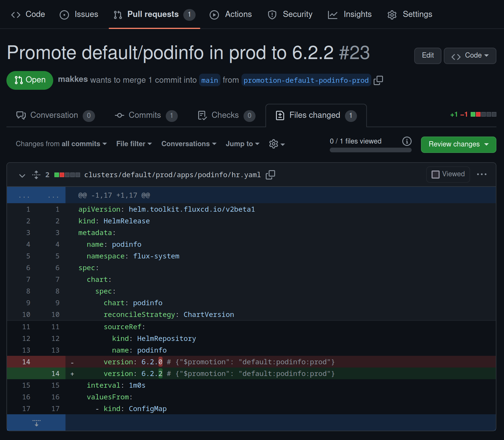Open the Code repository tab
The height and width of the screenshot is (440, 504).
click(x=28, y=14)
